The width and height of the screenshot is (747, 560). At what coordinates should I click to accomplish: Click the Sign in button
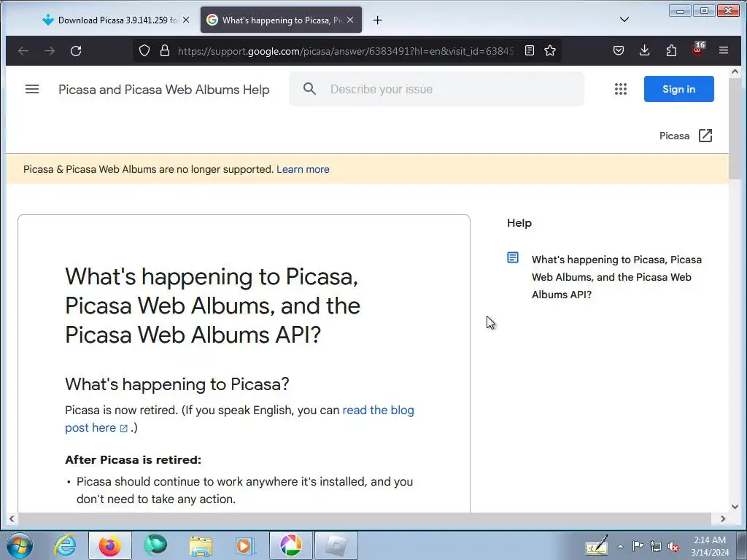coord(678,89)
